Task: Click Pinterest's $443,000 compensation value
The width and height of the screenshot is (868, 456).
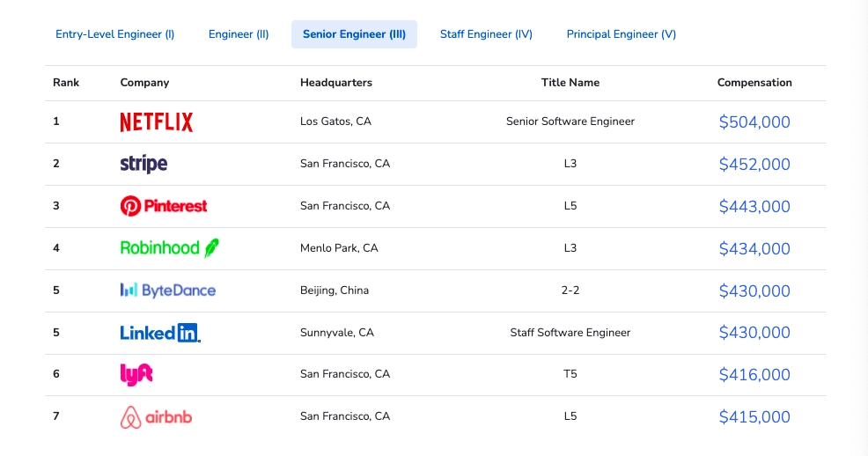Action: click(x=754, y=207)
